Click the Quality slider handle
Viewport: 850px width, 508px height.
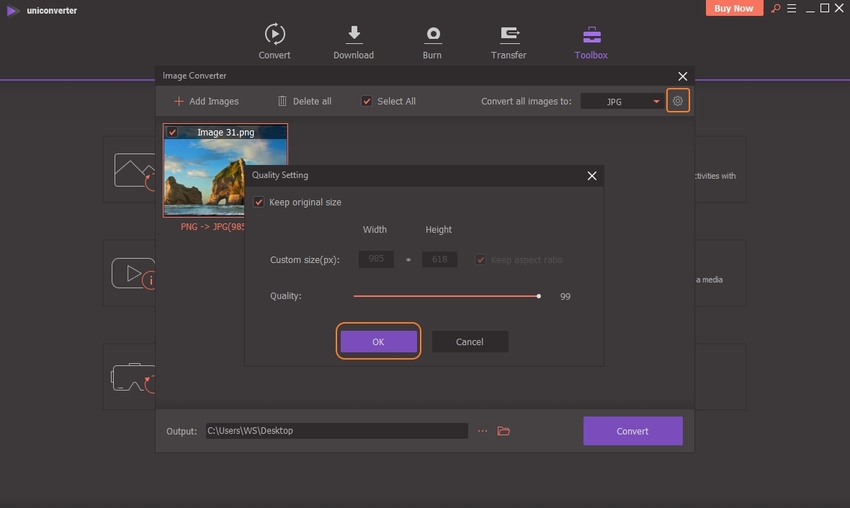(x=539, y=296)
